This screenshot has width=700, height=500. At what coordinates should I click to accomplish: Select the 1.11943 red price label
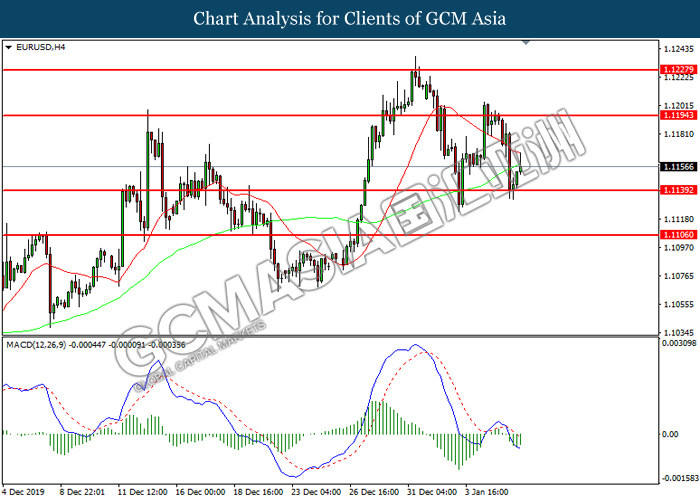(678, 115)
